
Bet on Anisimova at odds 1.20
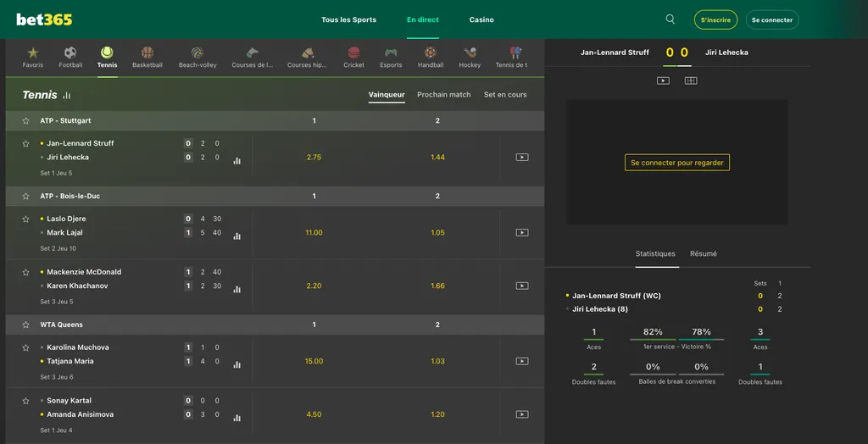(438, 414)
